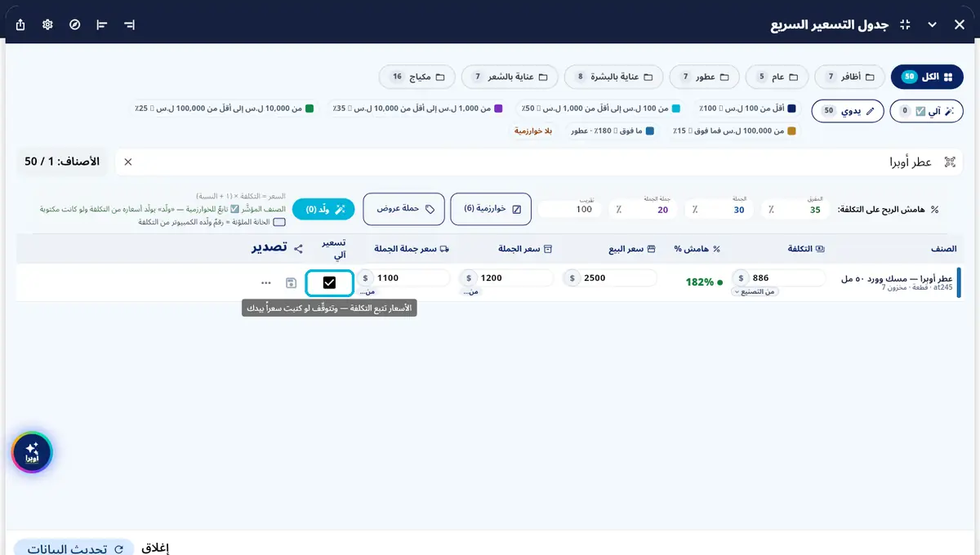
Task: Click the dollar sign beside wholesale price 1200
Action: click(x=468, y=277)
